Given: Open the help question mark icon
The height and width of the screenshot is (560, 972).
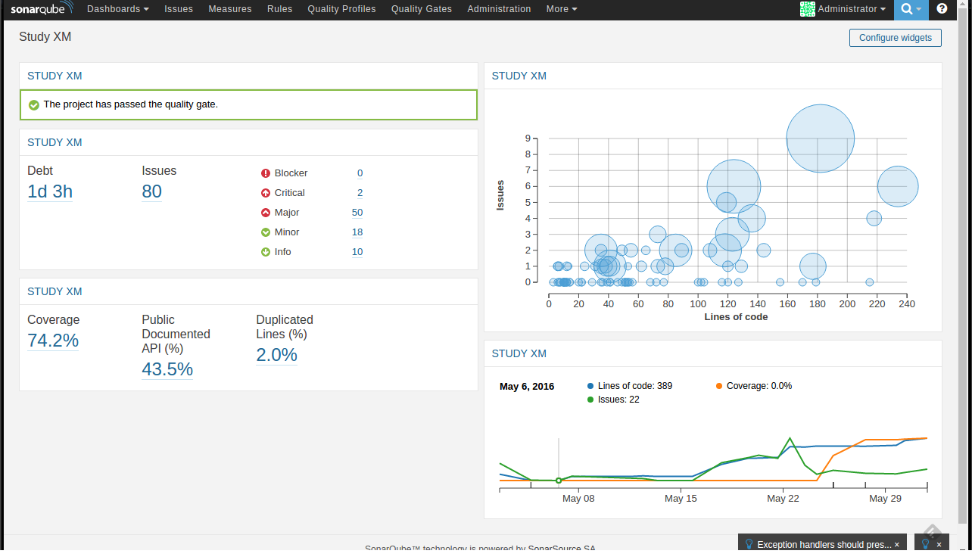Looking at the screenshot, I should [x=942, y=9].
